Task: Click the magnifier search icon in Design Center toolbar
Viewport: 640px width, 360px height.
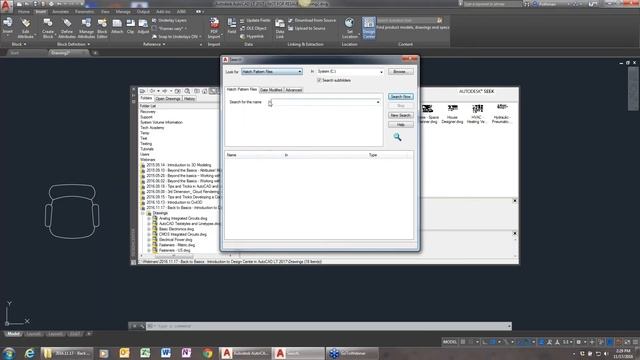Action: pos(187,91)
